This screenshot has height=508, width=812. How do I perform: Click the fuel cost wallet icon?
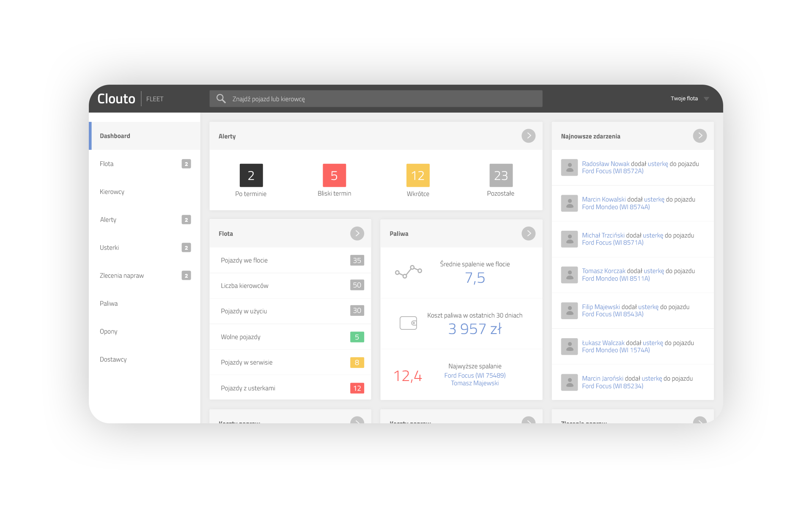(x=408, y=323)
